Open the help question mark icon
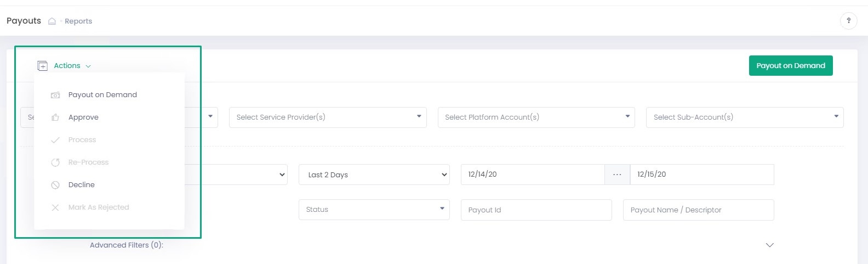This screenshot has width=868, height=264. 848,21
